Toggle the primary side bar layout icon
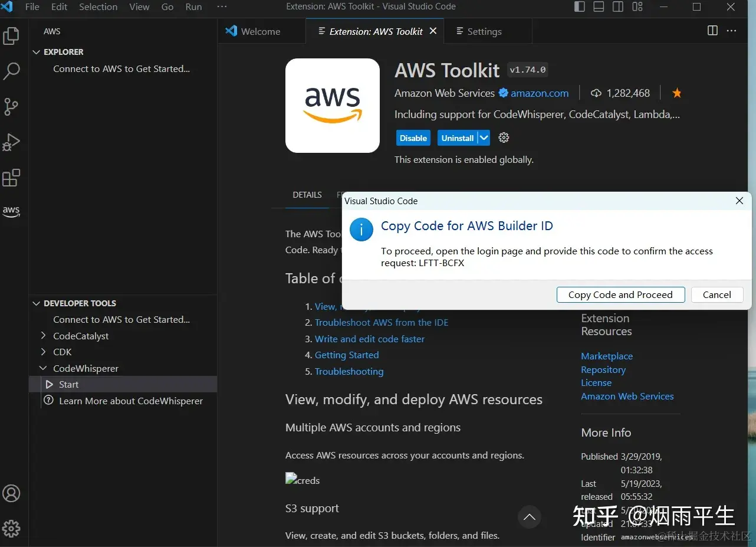Image resolution: width=756 pixels, height=547 pixels. 580,7
